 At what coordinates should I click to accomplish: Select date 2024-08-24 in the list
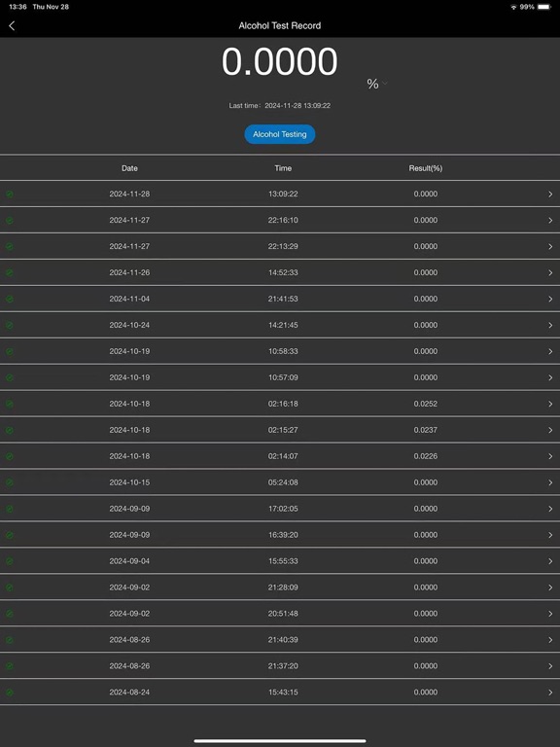pyautogui.click(x=129, y=692)
